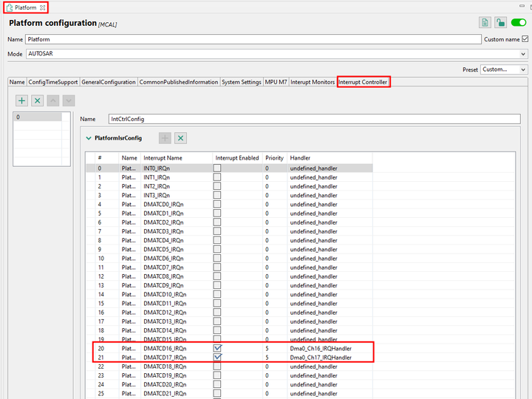This screenshot has width=532, height=399.
Task: Click the Platform file icon in tab
Action: pos(10,7)
